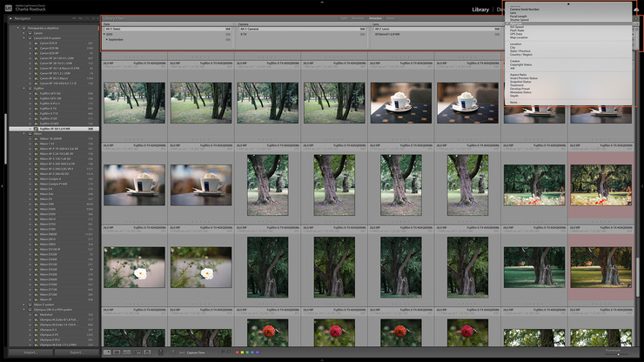Image resolution: width=644 pixels, height=362 pixels.
Task: Click the filter lock icon
Action: (x=636, y=19)
